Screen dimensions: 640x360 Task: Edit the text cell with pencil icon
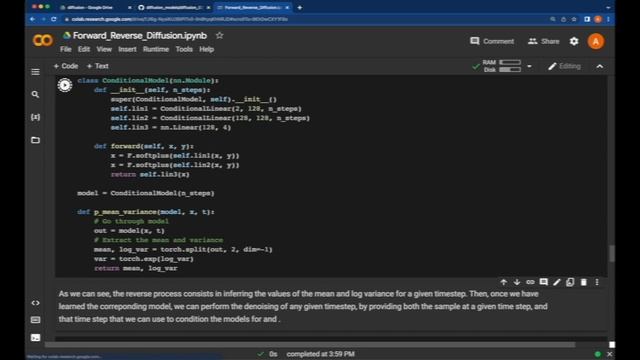click(x=557, y=282)
